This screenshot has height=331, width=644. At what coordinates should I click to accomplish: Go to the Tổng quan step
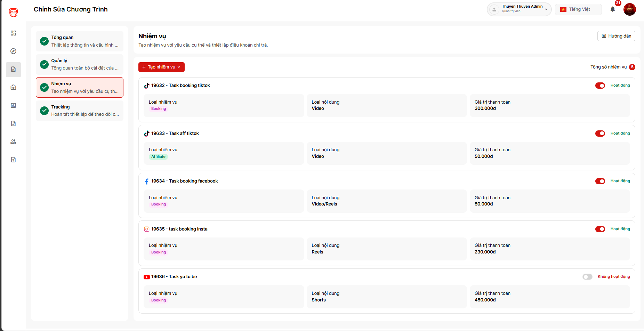(80, 41)
